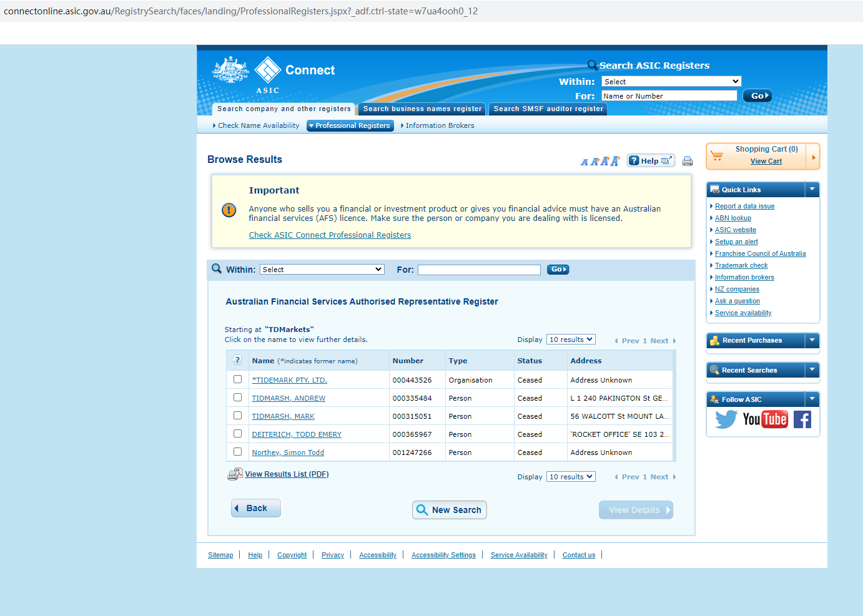Open Professional Registers submenu
863x616 pixels.
(x=350, y=125)
